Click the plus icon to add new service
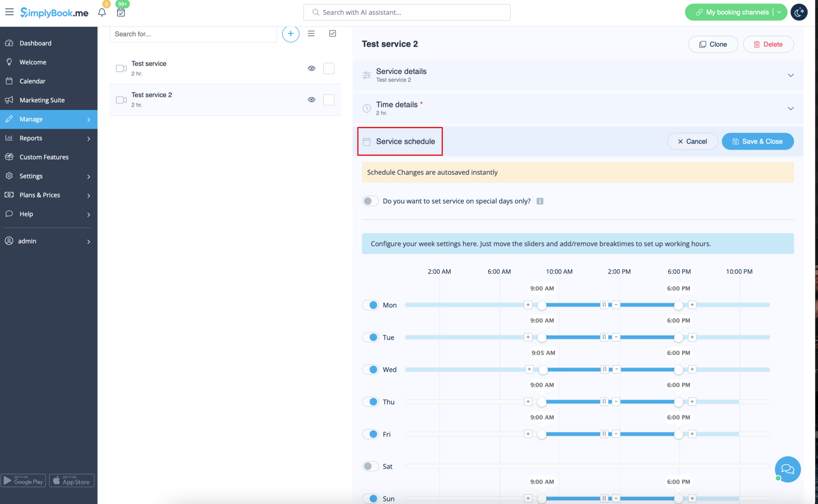 tap(291, 34)
